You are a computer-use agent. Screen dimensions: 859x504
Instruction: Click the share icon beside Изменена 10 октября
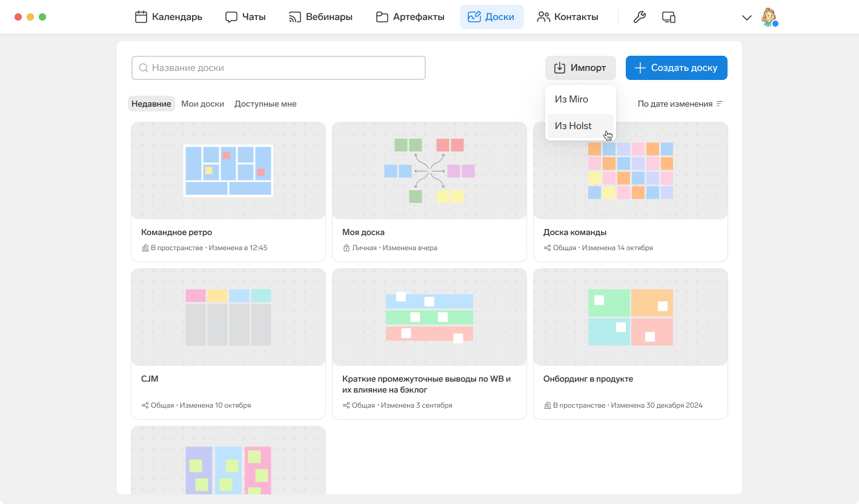point(145,405)
